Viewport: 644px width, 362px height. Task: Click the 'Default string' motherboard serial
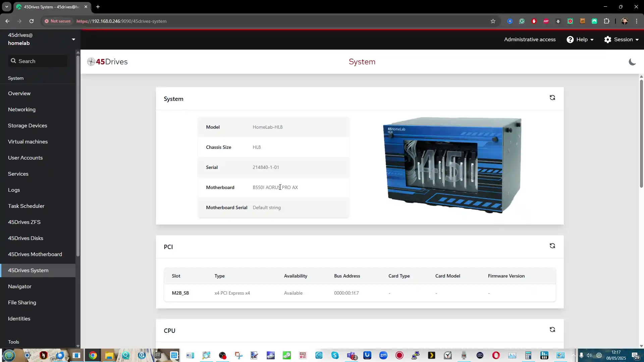coord(267,207)
